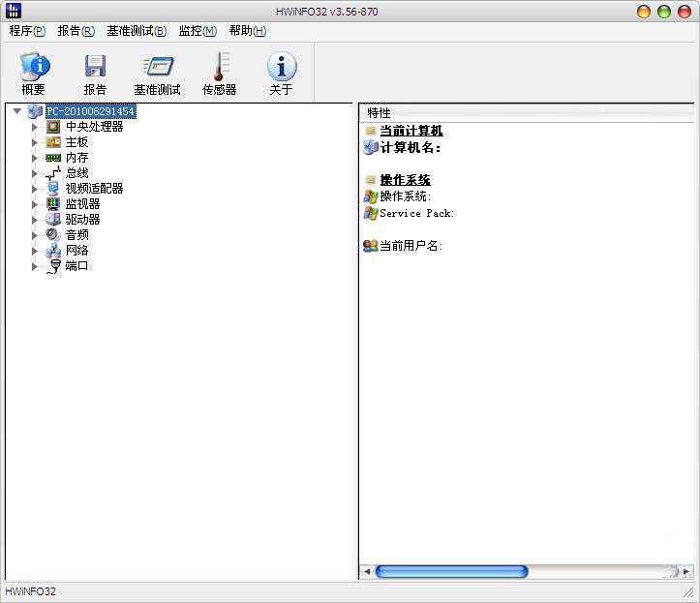Expand the 驱动器 drives tree node
The image size is (700, 603).
35,220
